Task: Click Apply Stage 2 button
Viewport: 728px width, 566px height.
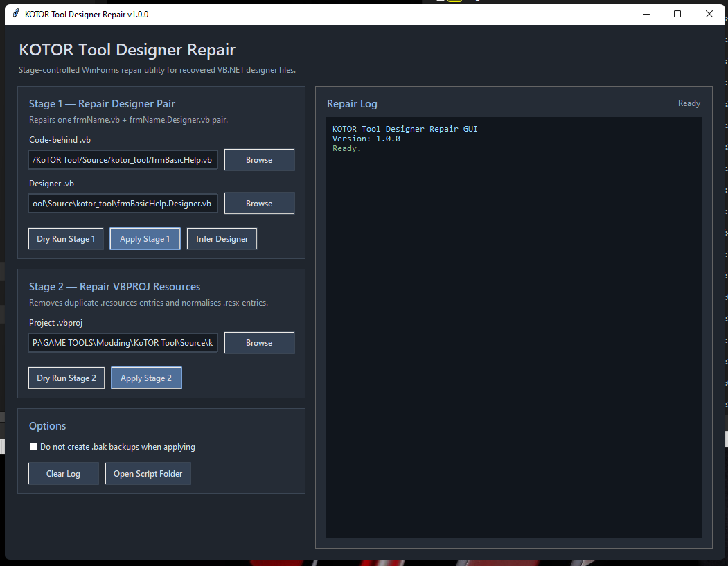Action: (146, 378)
